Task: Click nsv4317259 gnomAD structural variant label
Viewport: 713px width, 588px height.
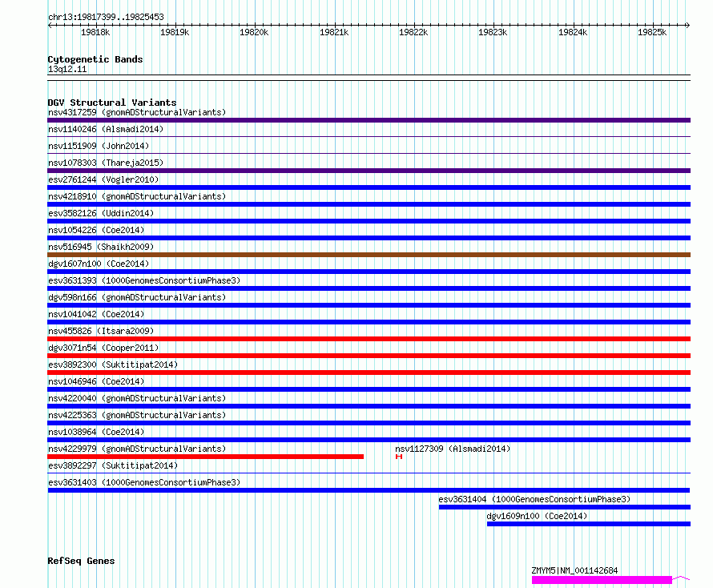Action: pyautogui.click(x=137, y=112)
